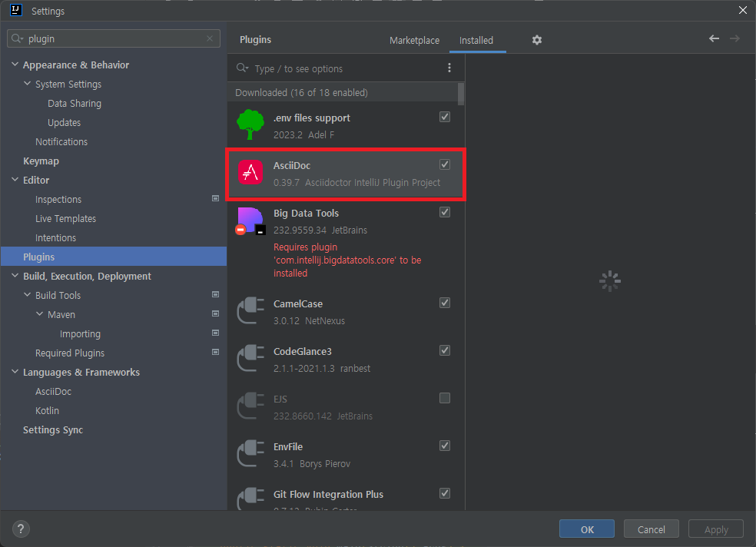Click the EnvFile plugin plug icon

[x=250, y=453]
